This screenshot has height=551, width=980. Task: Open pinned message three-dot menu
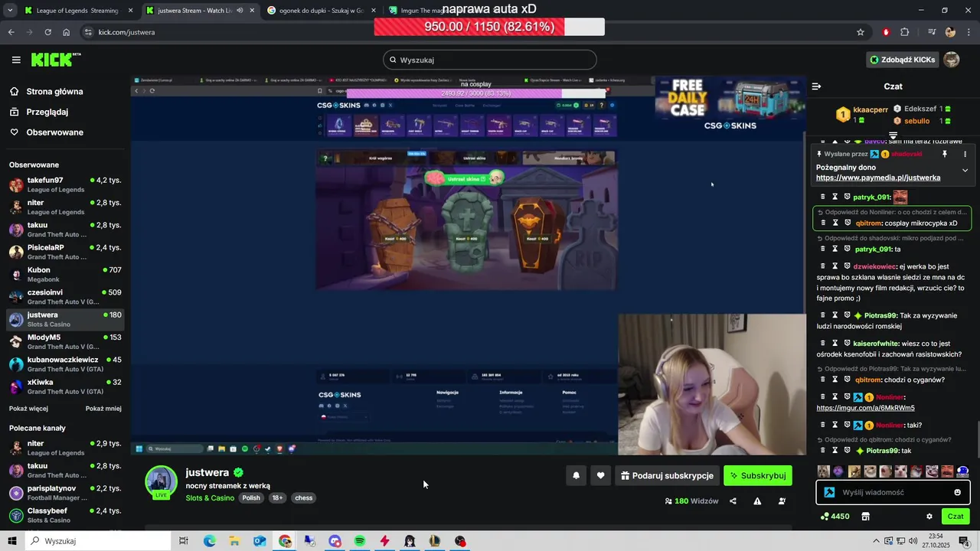point(965,154)
